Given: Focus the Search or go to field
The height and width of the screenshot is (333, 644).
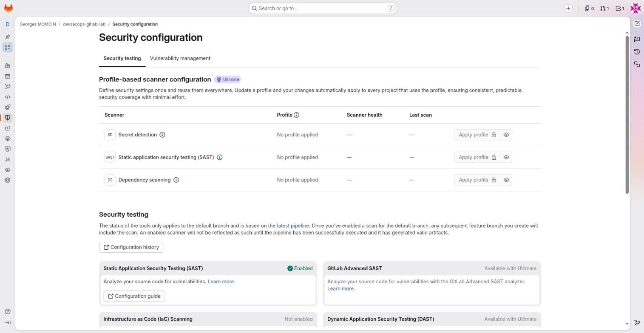Looking at the screenshot, I should click(x=323, y=8).
